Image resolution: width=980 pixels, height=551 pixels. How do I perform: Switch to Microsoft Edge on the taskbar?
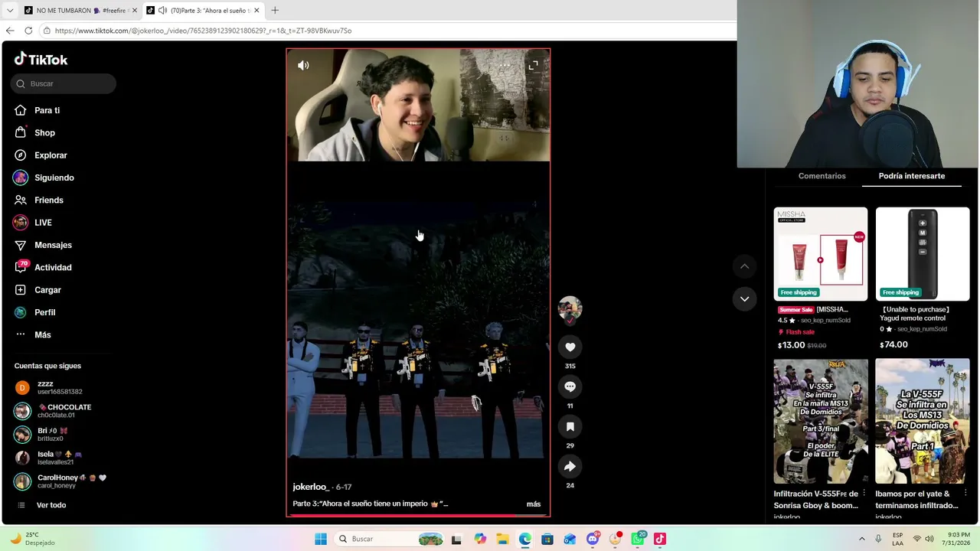coord(524,539)
